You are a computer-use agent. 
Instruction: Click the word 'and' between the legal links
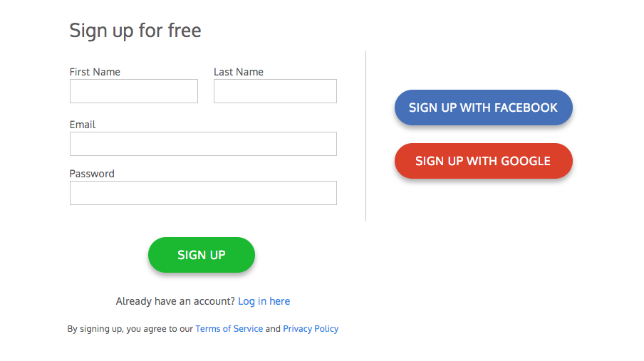pyautogui.click(x=273, y=329)
